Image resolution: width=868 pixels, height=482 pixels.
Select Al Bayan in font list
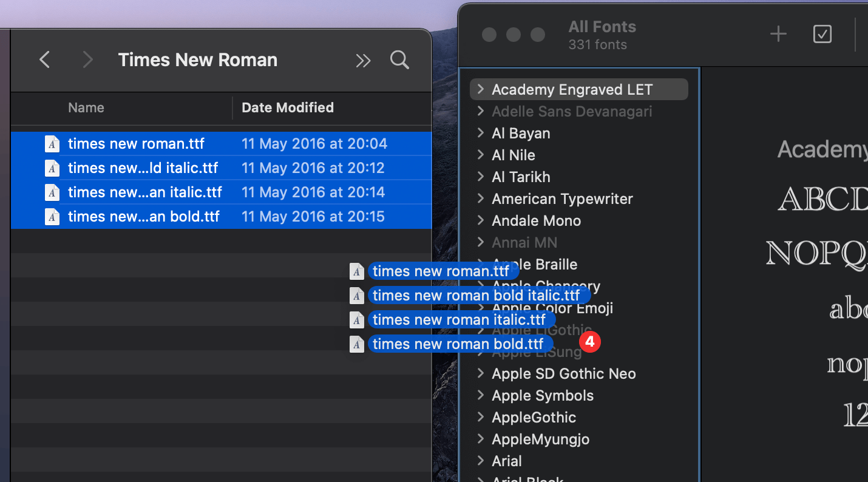[521, 133]
